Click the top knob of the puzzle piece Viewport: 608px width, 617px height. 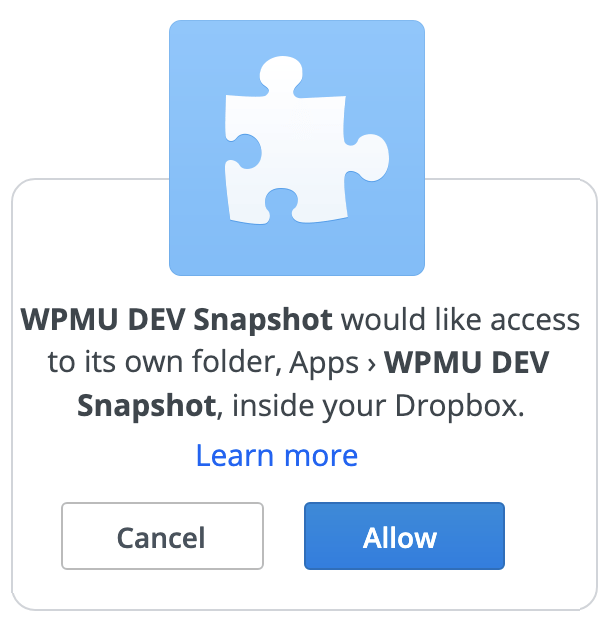[x=281, y=74]
